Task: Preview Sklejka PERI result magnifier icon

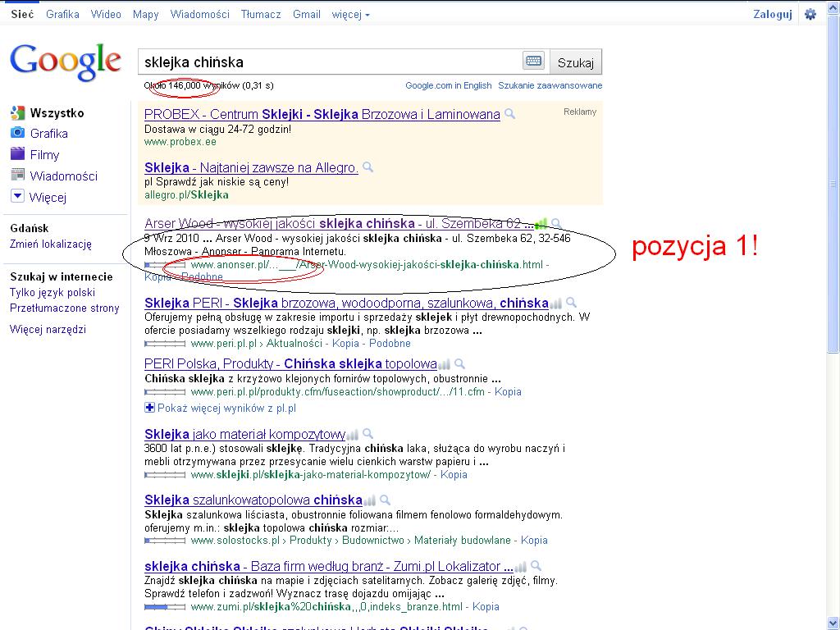Action: 571,303
